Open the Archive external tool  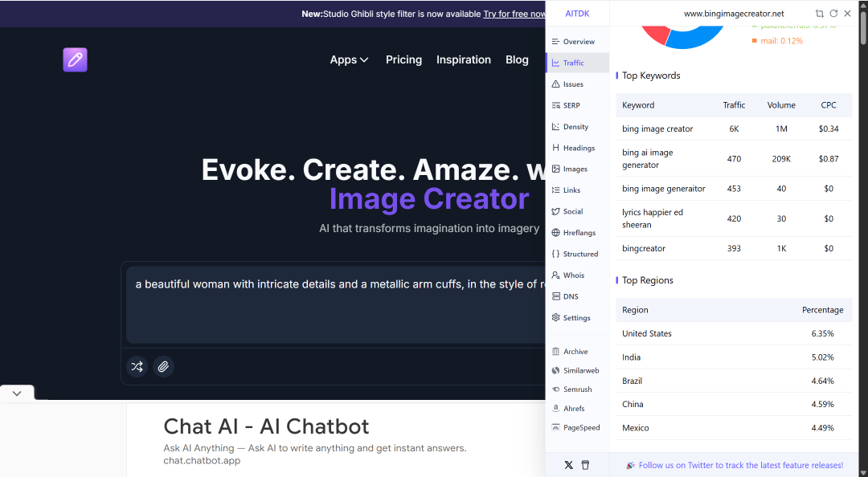(577, 352)
